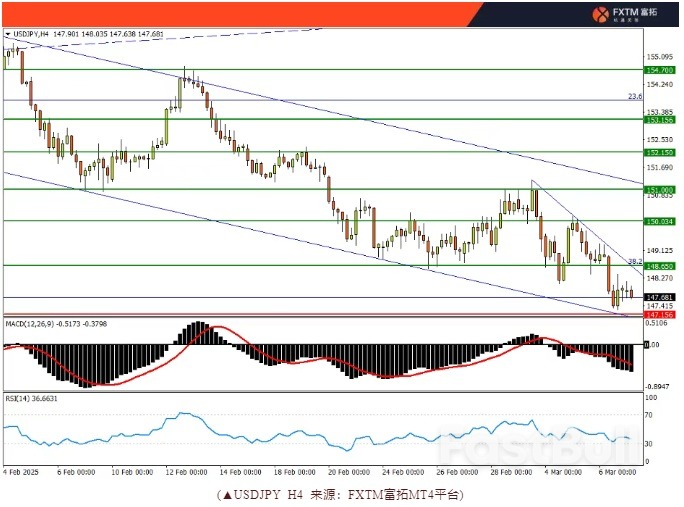Open the USDJPY,H4 chart dropdown arrow

pos(8,34)
